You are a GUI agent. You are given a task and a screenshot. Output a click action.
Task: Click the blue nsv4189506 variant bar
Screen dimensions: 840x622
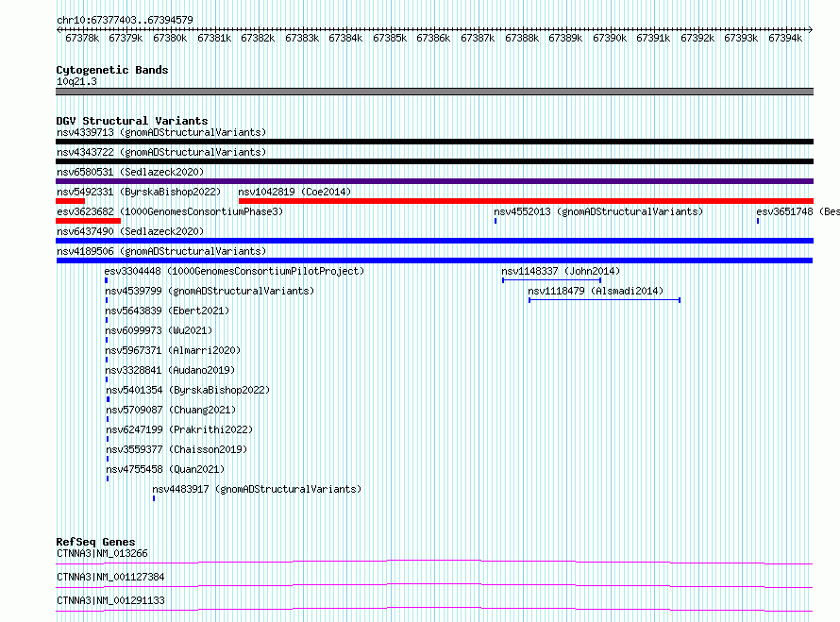point(434,261)
